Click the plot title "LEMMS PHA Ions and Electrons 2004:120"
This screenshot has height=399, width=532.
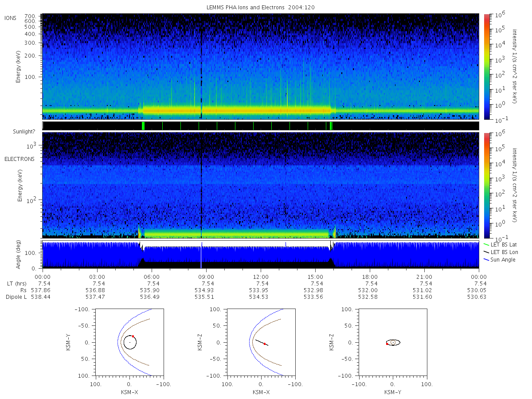click(x=260, y=8)
